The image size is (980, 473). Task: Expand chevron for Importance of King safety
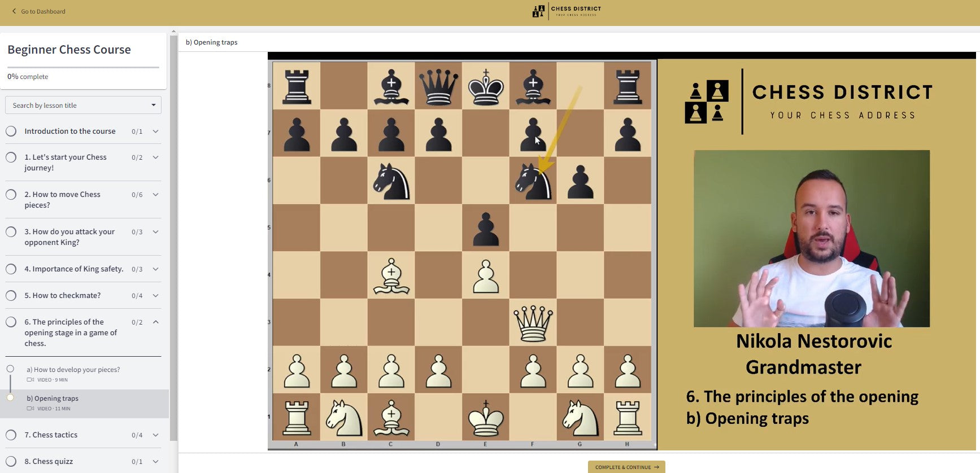[x=155, y=269]
